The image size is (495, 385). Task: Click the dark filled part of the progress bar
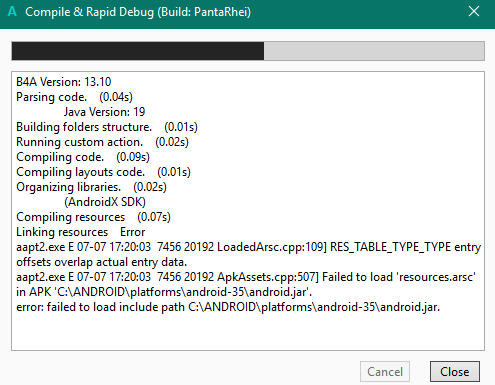tap(138, 51)
